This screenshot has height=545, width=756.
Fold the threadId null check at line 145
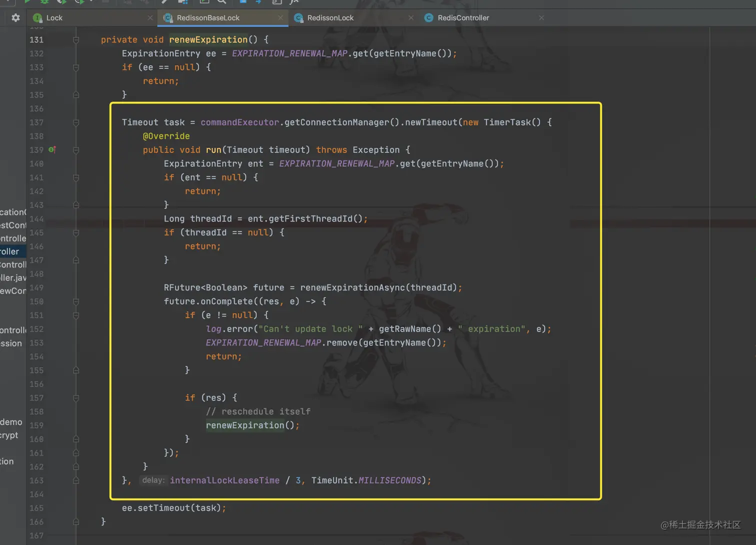76,232
